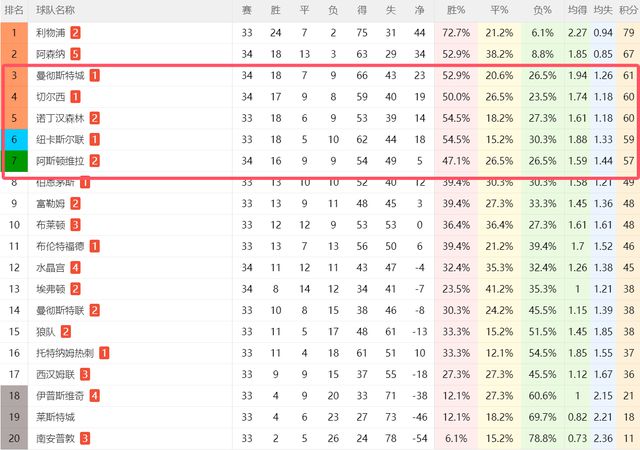This screenshot has height=450, width=640.
Task: Click the red badge next to 阿森纳
Action: [76, 54]
